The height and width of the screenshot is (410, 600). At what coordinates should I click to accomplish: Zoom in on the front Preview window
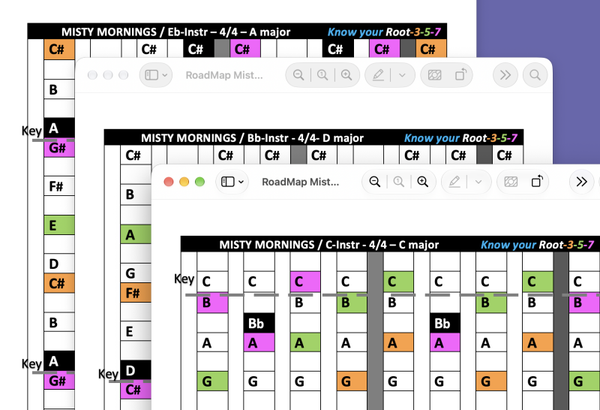click(422, 181)
